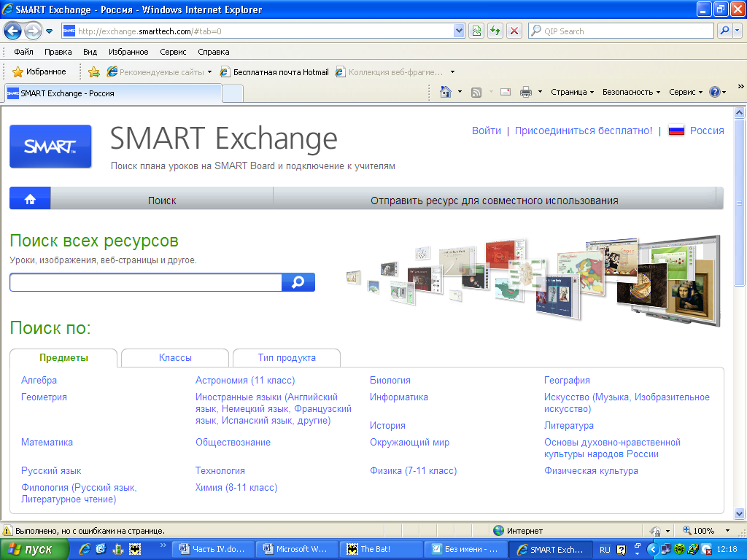Open the Химия (8-11 класс) link
This screenshot has height=560, width=747.
(x=236, y=487)
